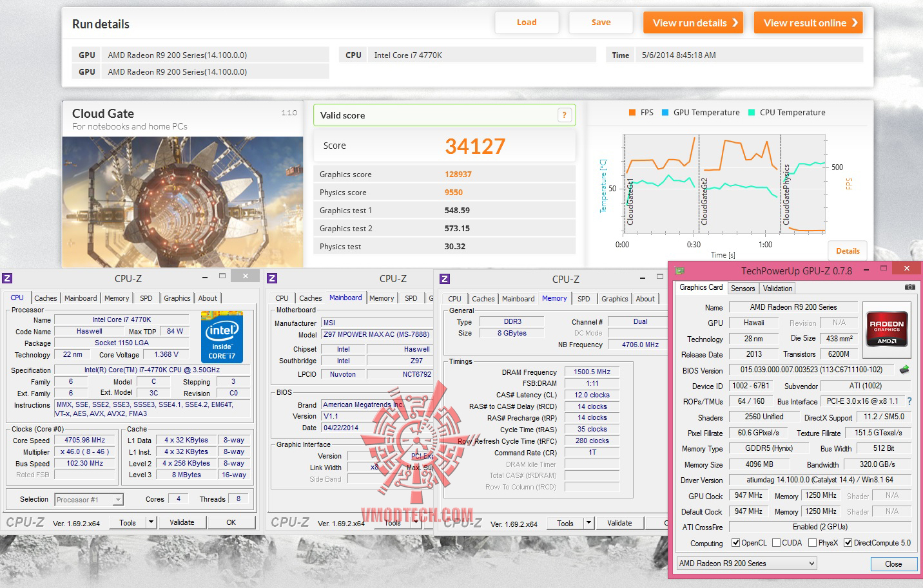
Task: Open Tools dropdown arrow in first CPU-Z window
Action: 151,522
